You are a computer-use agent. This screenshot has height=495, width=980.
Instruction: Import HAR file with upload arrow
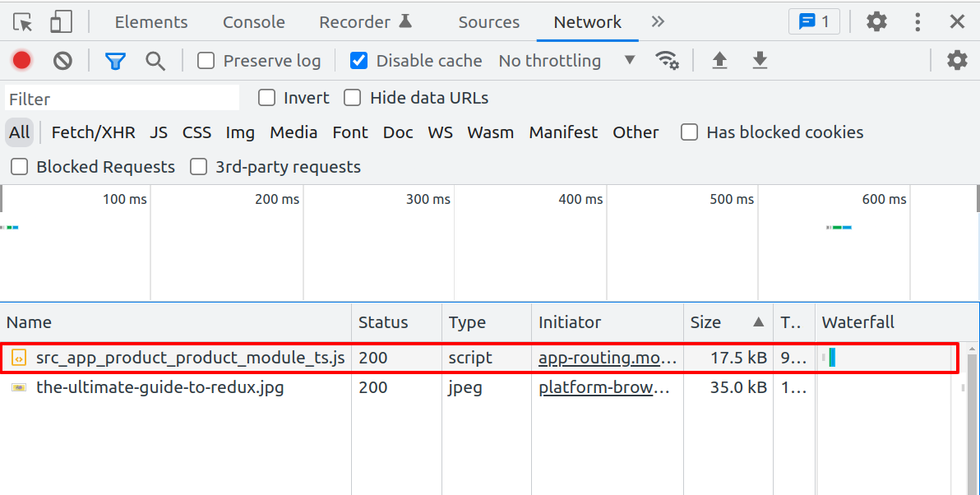[x=719, y=61]
